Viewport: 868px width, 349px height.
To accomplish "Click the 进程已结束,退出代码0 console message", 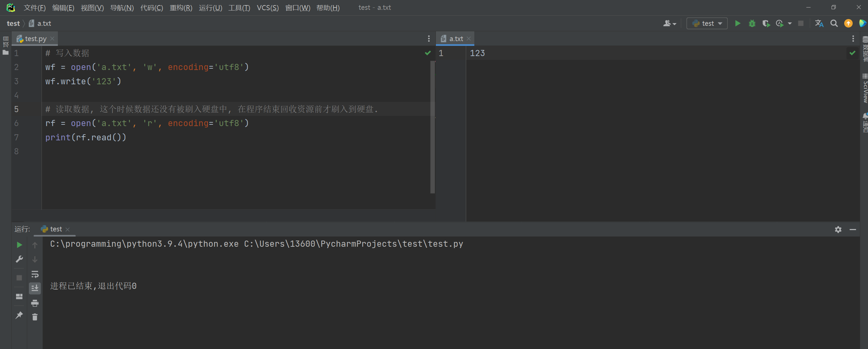I will pyautogui.click(x=93, y=286).
